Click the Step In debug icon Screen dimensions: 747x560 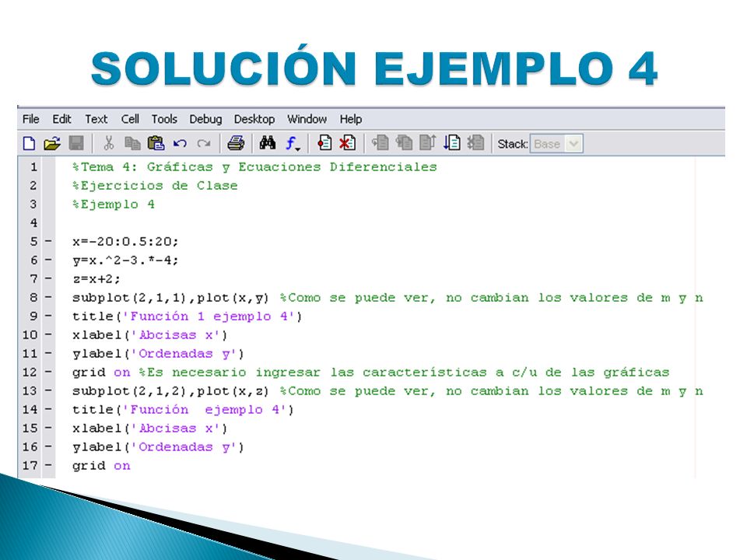coord(405,143)
